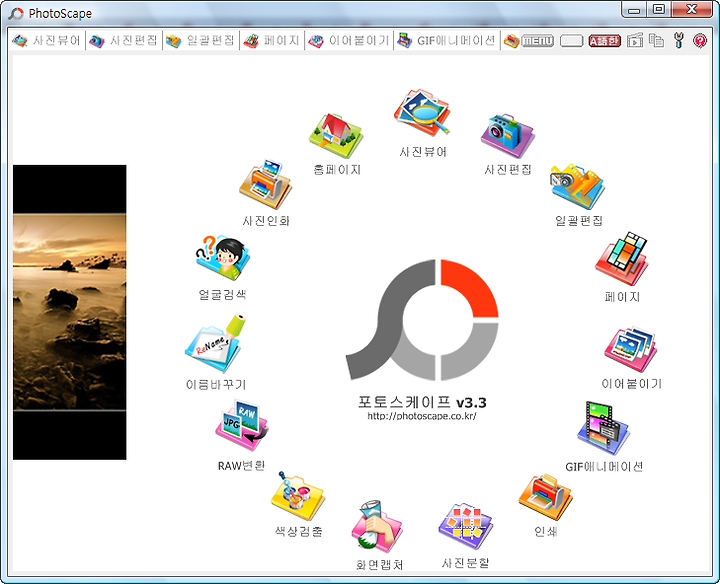Click the 색상검출 label text
This screenshot has height=584, width=720.
pyautogui.click(x=298, y=531)
